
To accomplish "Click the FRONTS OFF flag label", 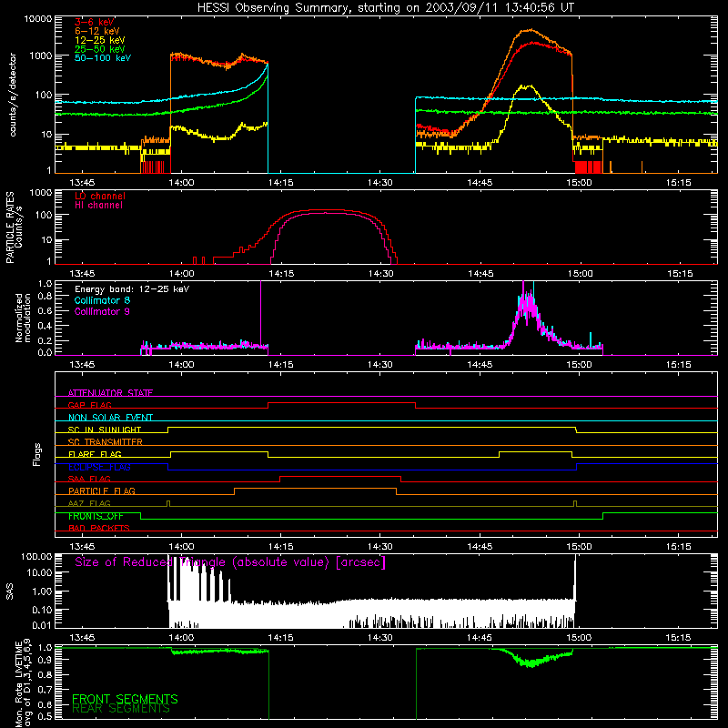I will [x=96, y=516].
